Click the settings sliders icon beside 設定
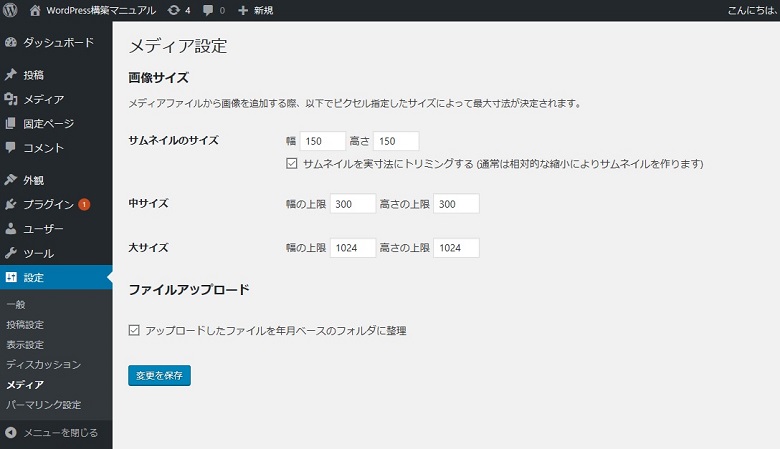Screen dimensions: 780x449 (x=11, y=277)
